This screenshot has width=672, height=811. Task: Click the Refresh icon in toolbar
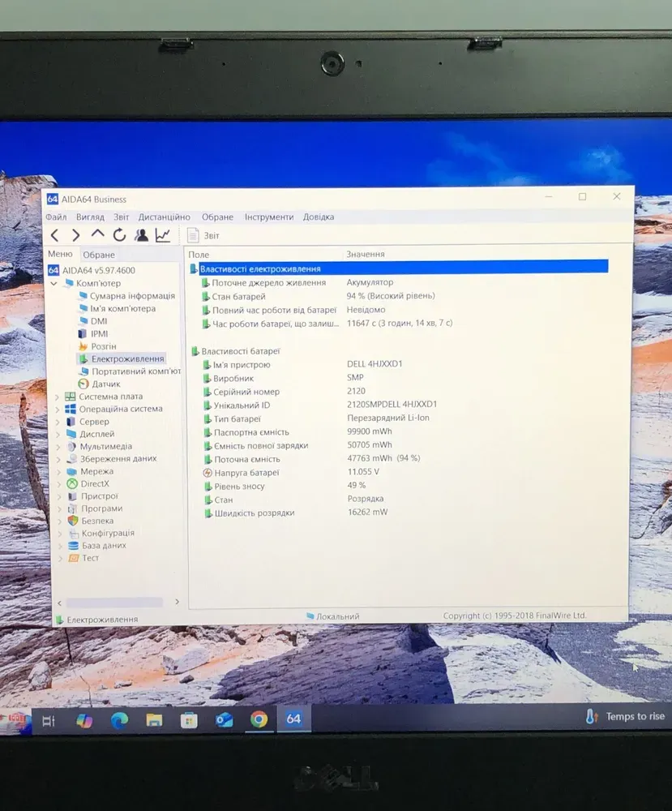119,235
